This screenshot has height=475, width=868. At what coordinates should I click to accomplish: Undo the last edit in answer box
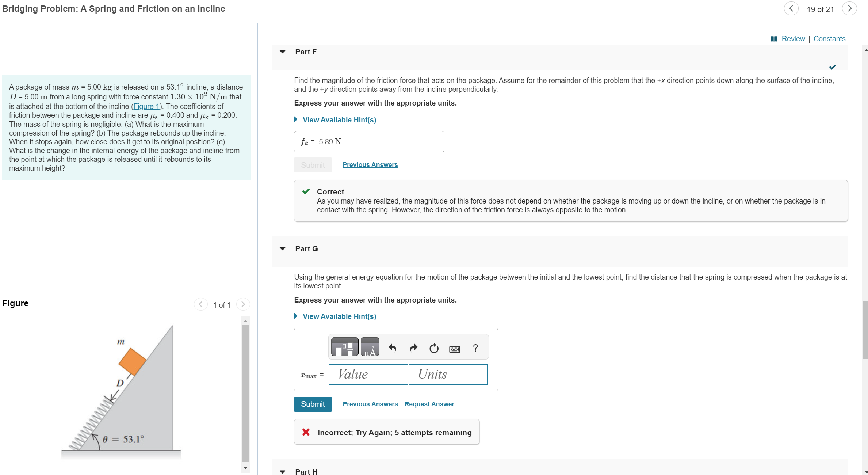click(x=393, y=348)
